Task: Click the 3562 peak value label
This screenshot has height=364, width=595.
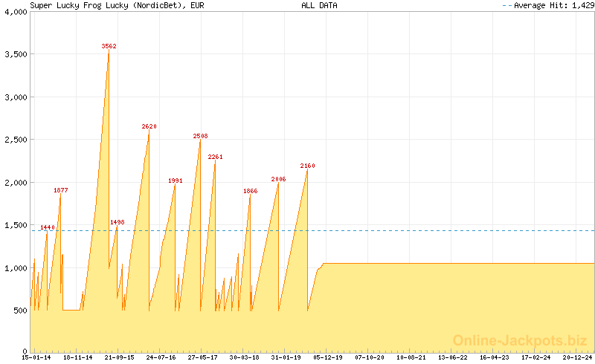Action: [109, 46]
